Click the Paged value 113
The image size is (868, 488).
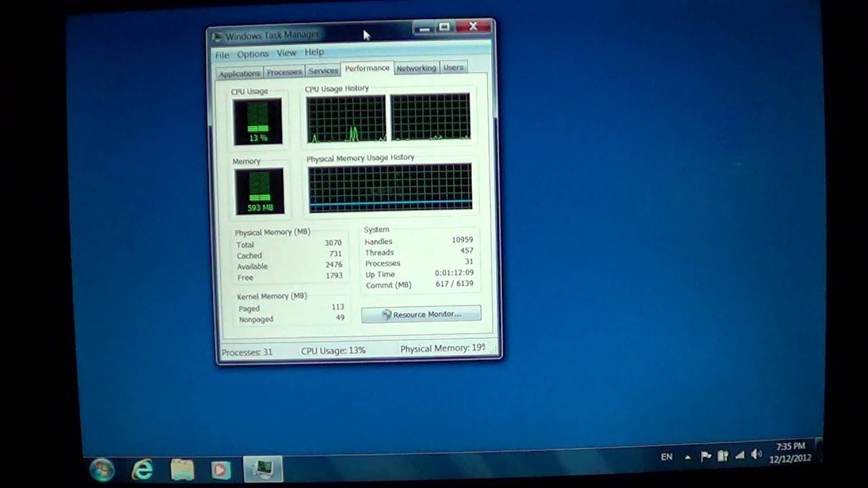pyautogui.click(x=338, y=306)
